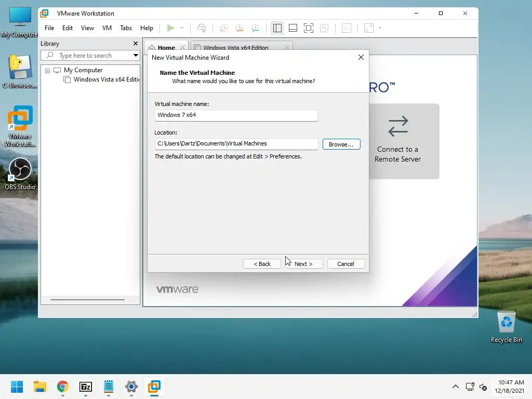Click the Cancel button
Image resolution: width=532 pixels, height=399 pixels.
(346, 263)
